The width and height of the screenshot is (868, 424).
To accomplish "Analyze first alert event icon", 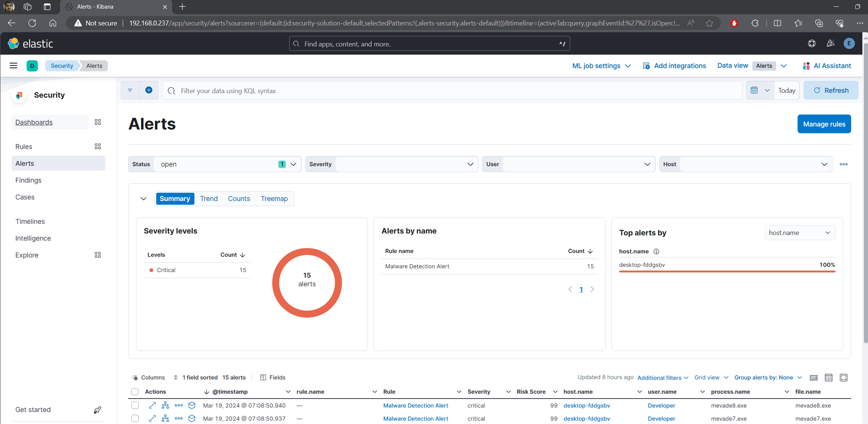I will [165, 405].
